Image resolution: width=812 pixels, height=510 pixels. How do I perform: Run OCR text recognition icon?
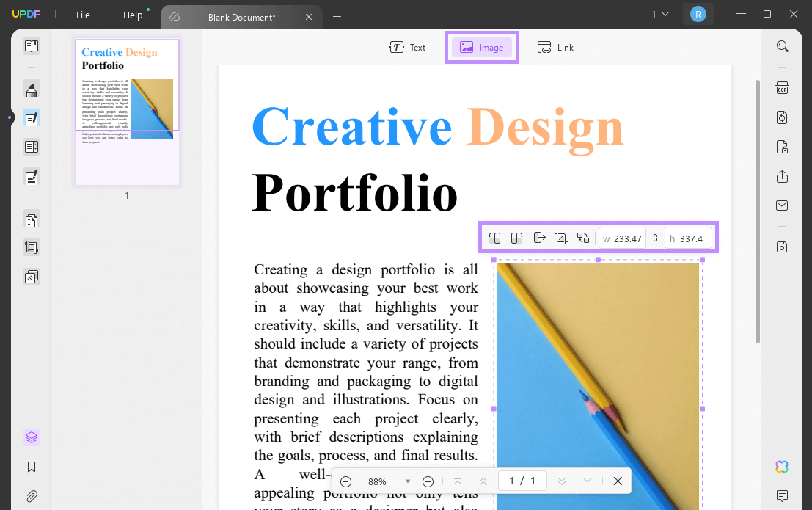pos(783,88)
